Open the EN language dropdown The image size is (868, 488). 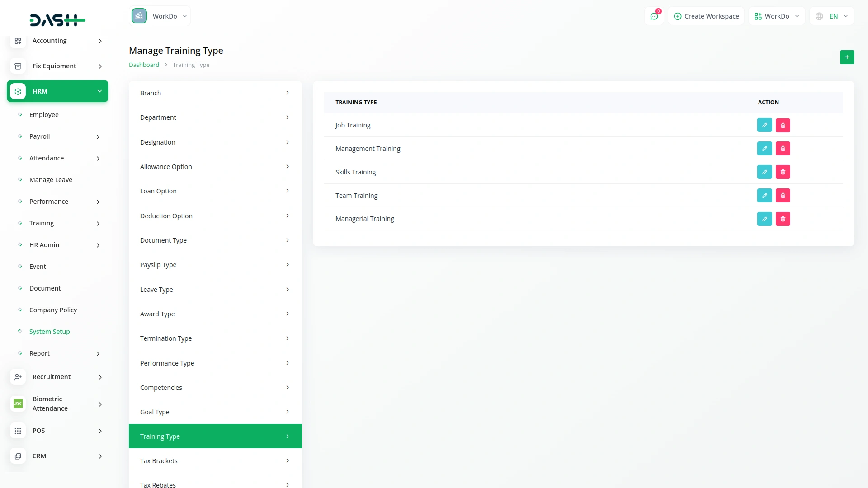point(832,16)
